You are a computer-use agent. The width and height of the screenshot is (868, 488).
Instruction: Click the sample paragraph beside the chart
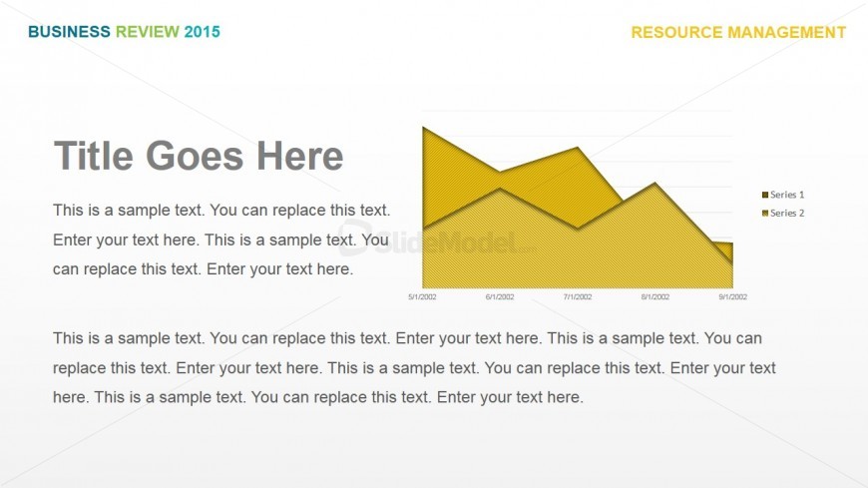[220, 240]
